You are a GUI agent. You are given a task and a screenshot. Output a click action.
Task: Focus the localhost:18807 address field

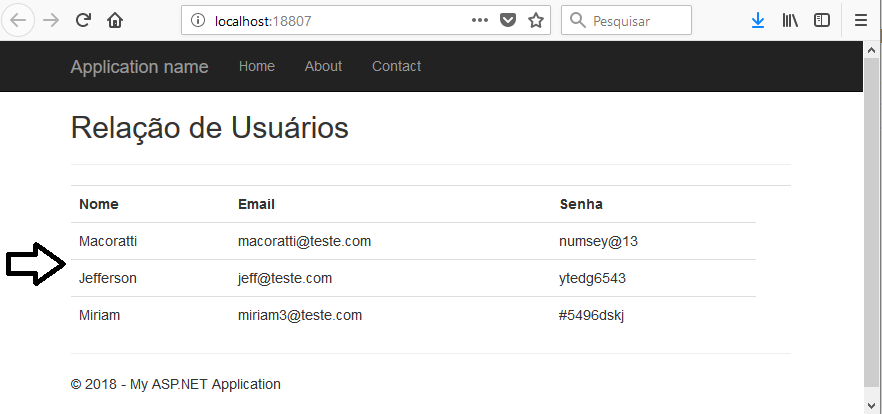pyautogui.click(x=340, y=21)
